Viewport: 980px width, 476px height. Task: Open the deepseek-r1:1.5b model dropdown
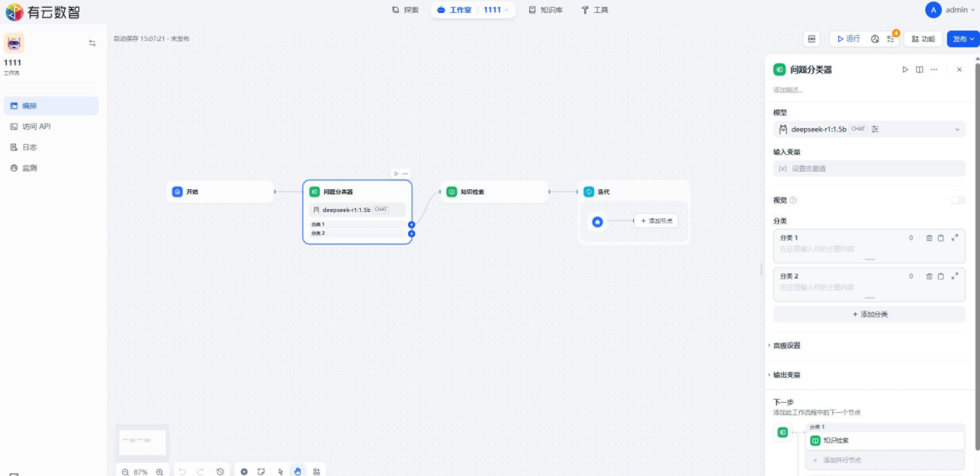[x=869, y=130]
